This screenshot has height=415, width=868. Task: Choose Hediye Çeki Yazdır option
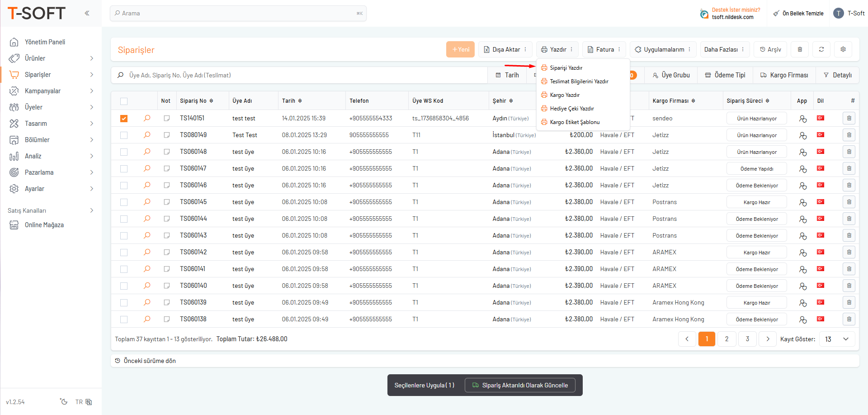click(583, 109)
